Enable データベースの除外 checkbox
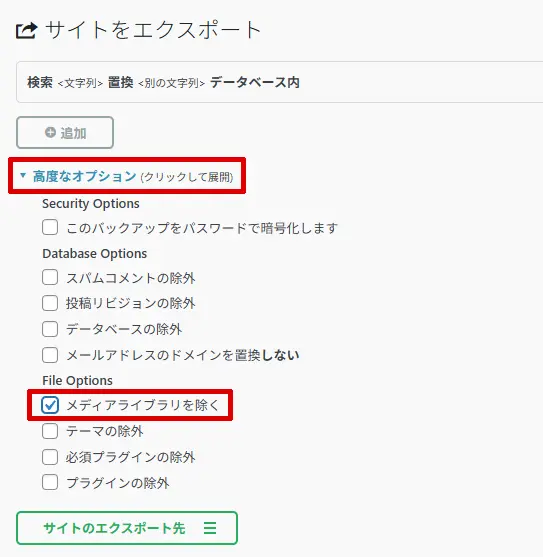This screenshot has width=543, height=557. point(50,329)
